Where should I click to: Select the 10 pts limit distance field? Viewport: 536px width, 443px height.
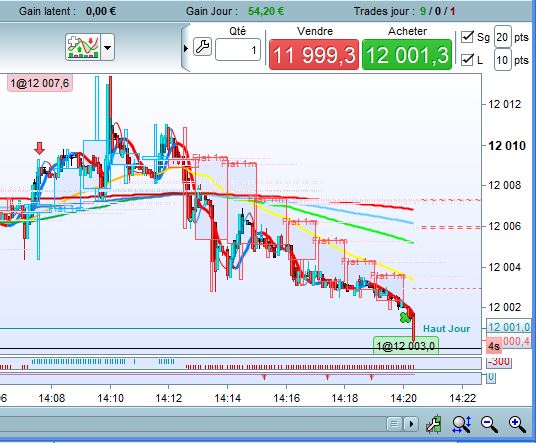pyautogui.click(x=502, y=60)
